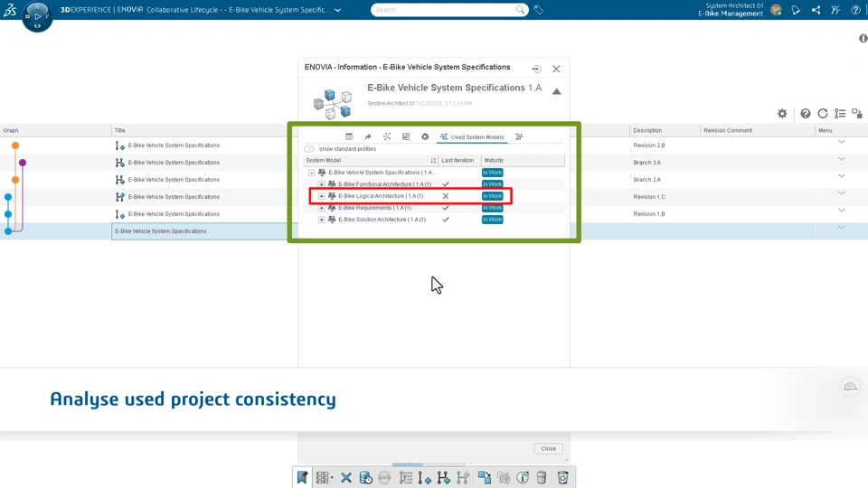The image size is (868, 488).
Task: Open the tag icon beside search
Action: coord(539,10)
